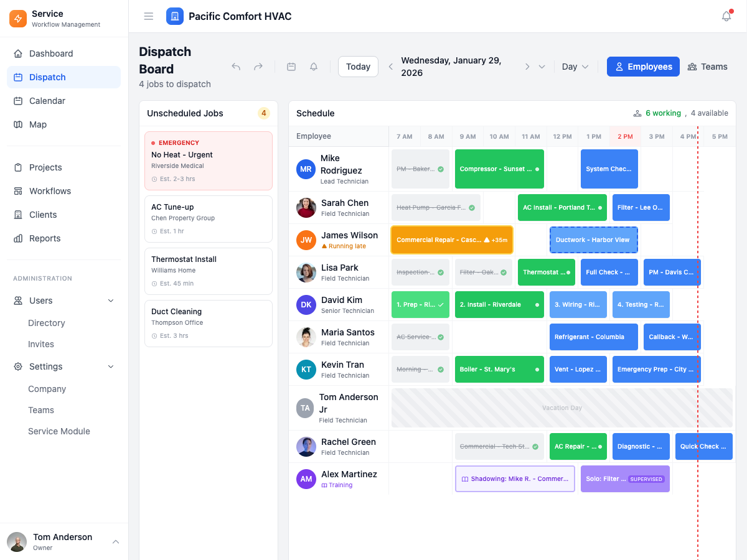
Task: Collapse the Settings section chevron
Action: tap(111, 366)
